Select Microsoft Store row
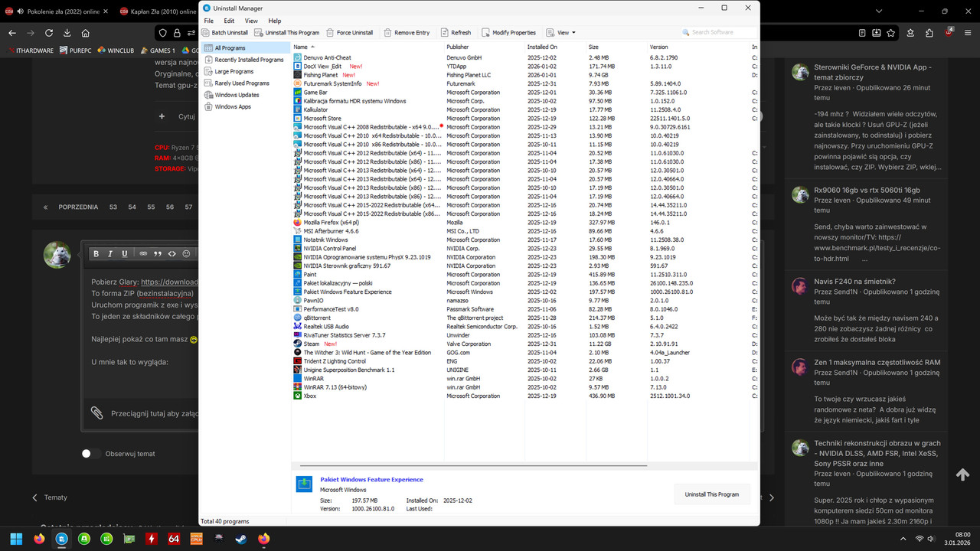 coord(524,119)
